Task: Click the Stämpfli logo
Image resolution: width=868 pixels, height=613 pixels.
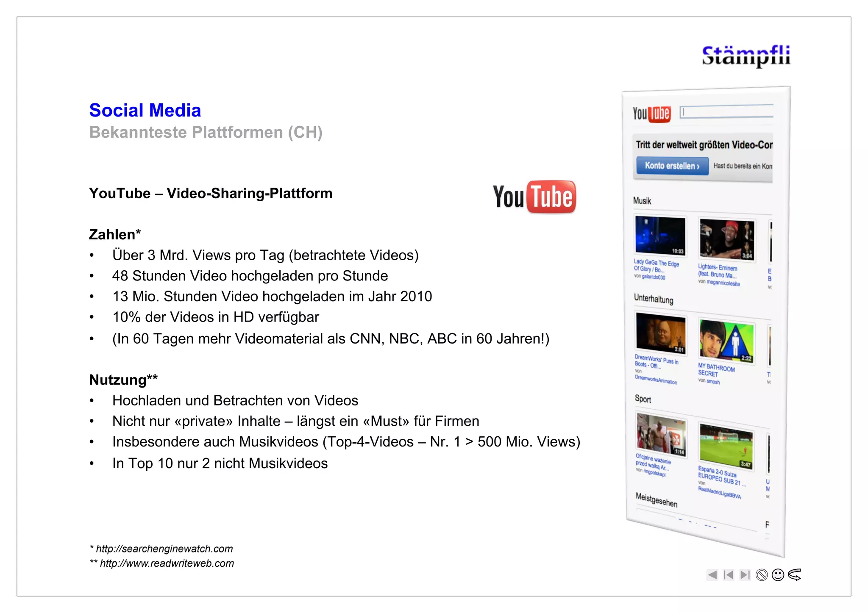Action: 746,56
